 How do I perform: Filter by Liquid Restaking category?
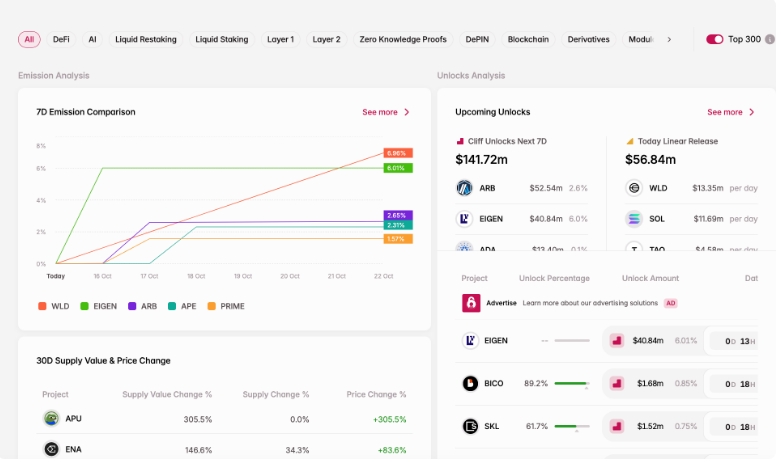point(145,39)
